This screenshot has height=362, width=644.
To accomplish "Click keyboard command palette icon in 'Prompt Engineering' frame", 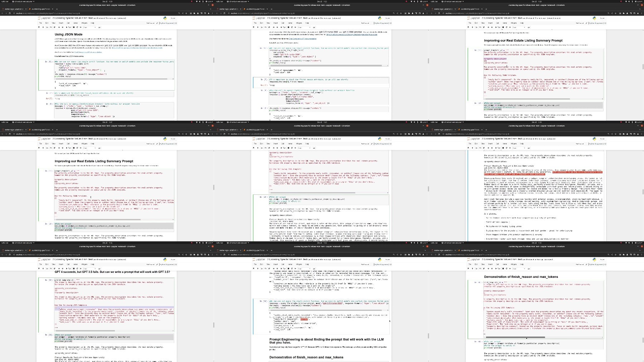I will [x=314, y=269].
